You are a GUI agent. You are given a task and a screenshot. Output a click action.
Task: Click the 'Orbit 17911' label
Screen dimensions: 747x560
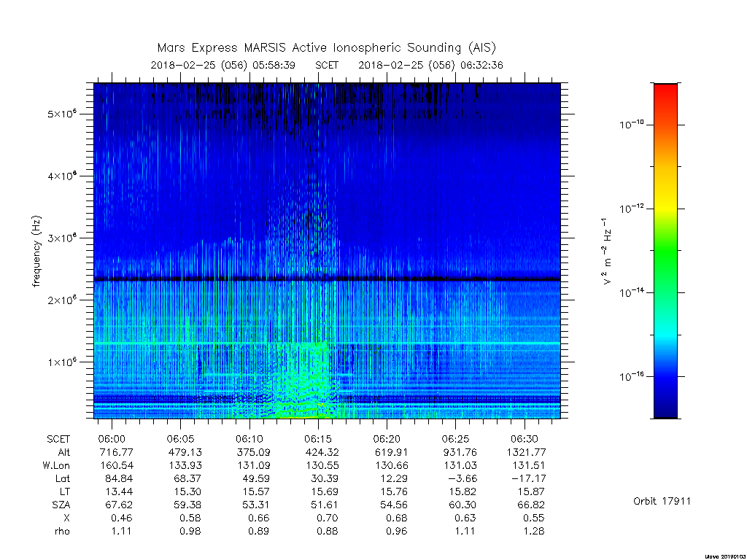coord(662,501)
